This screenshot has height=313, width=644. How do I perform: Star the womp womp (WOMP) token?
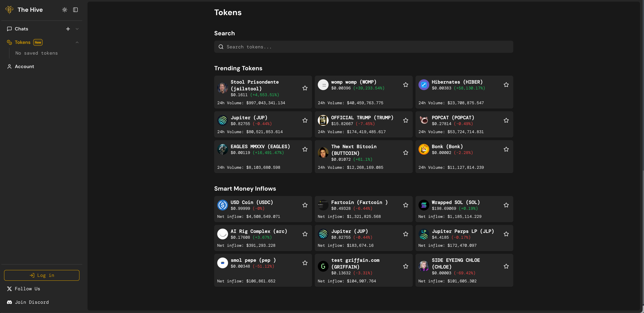(x=406, y=85)
